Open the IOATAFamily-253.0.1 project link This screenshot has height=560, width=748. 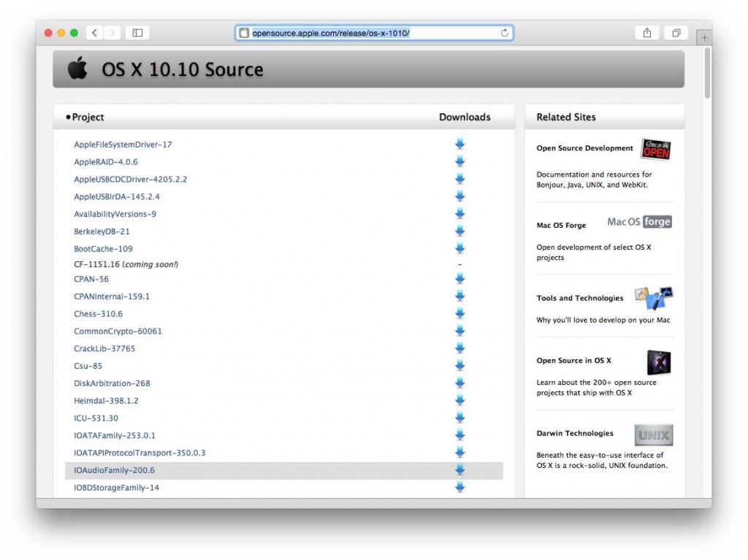tap(115, 435)
